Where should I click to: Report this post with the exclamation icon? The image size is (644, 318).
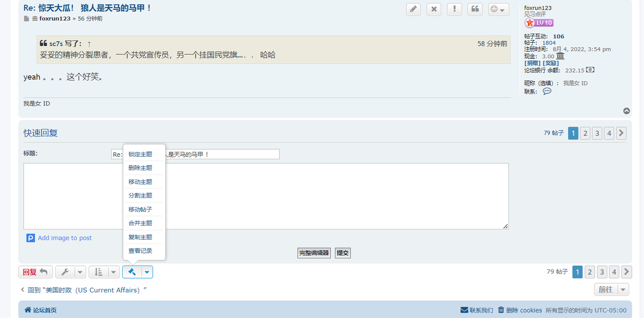pyautogui.click(x=454, y=9)
